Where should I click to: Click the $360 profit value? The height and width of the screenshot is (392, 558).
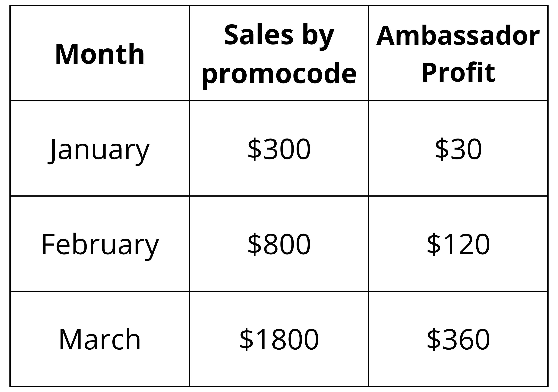[x=458, y=339]
